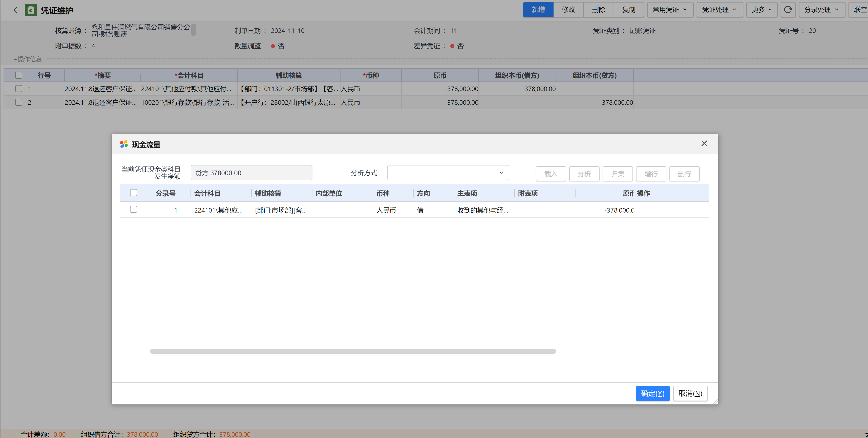Check the 分录号 1 row checkbox
The height and width of the screenshot is (438, 868).
point(133,210)
